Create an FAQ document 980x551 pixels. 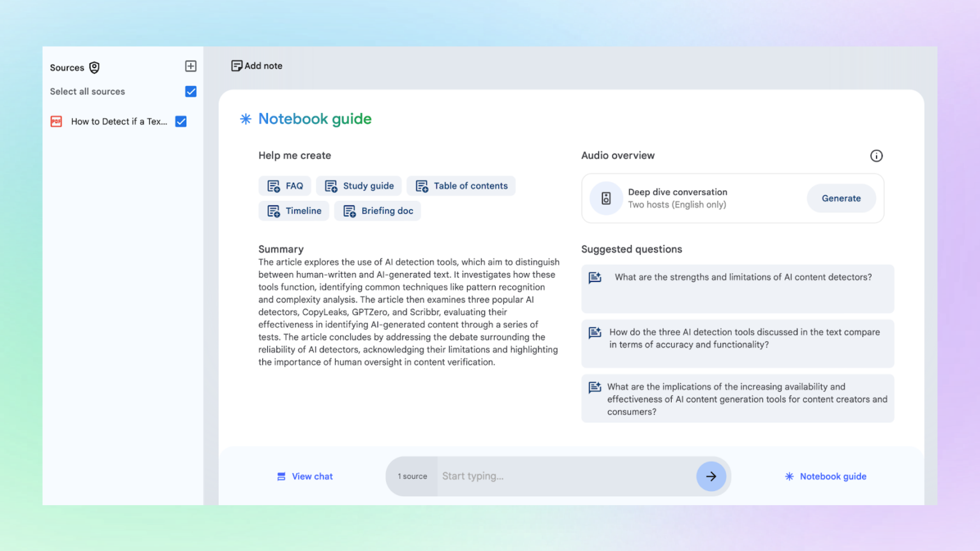285,186
